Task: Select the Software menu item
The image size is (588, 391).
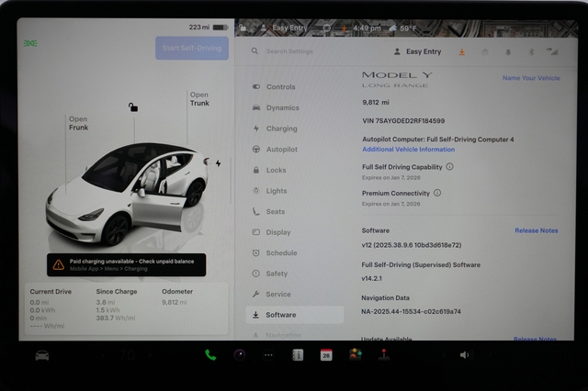Action: [x=294, y=315]
